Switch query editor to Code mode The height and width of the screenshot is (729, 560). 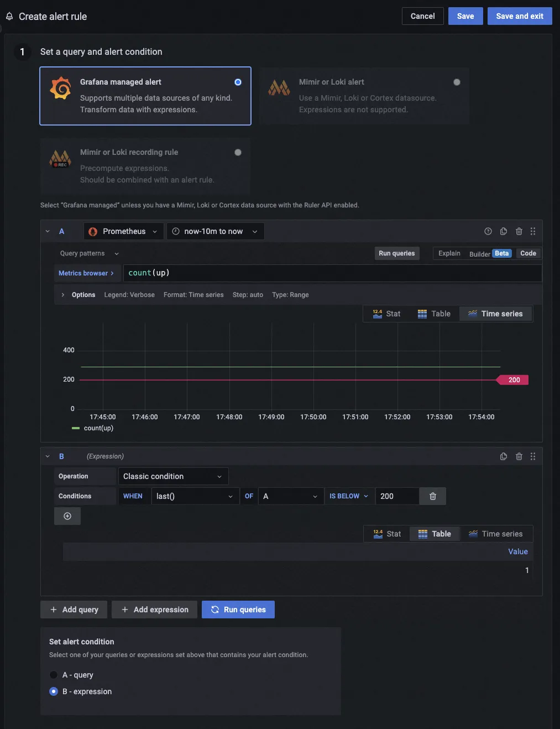pos(528,253)
